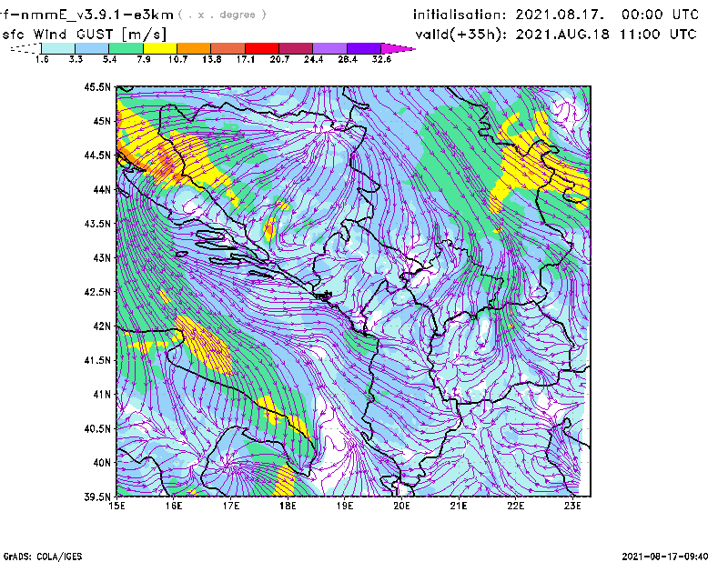Click the legend value 24.4
728x562 pixels.
tap(313, 59)
